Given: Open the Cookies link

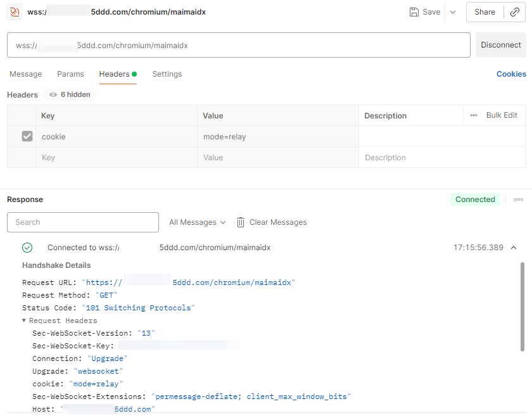Looking at the screenshot, I should click(x=511, y=74).
